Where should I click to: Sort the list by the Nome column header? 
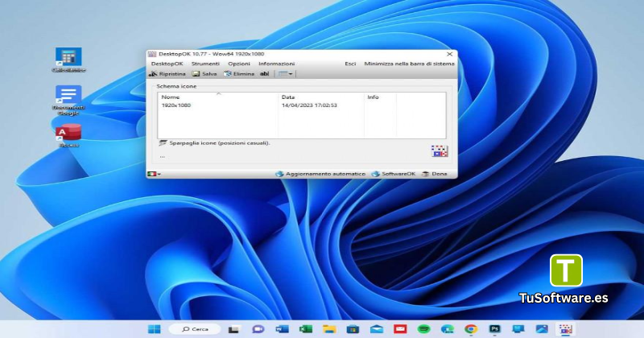(x=217, y=97)
